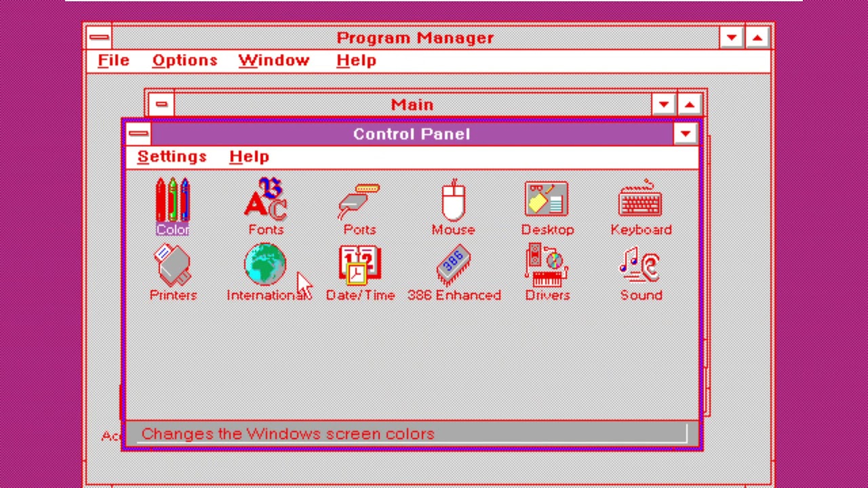
Task: Click the Program Manager title bar
Action: [x=415, y=37]
